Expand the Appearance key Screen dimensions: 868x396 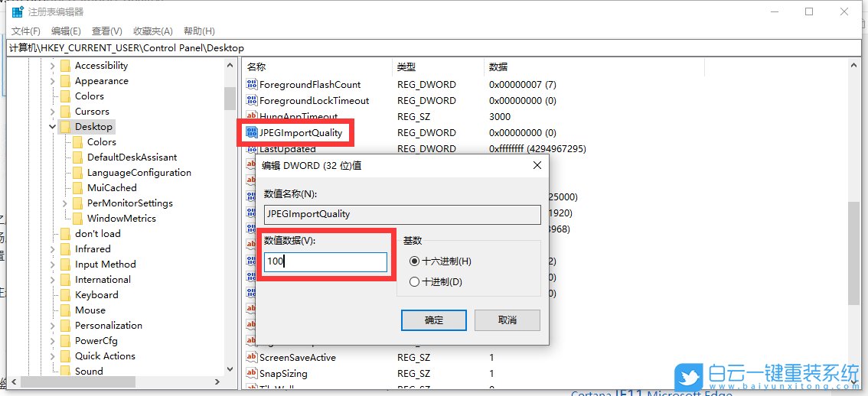coord(53,81)
